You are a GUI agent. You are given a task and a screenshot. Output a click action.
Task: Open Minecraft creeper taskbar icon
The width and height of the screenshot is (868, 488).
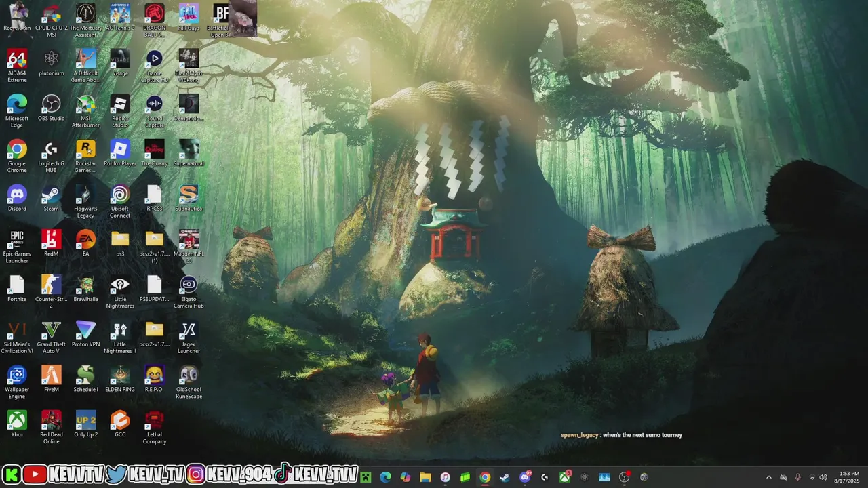point(366,477)
